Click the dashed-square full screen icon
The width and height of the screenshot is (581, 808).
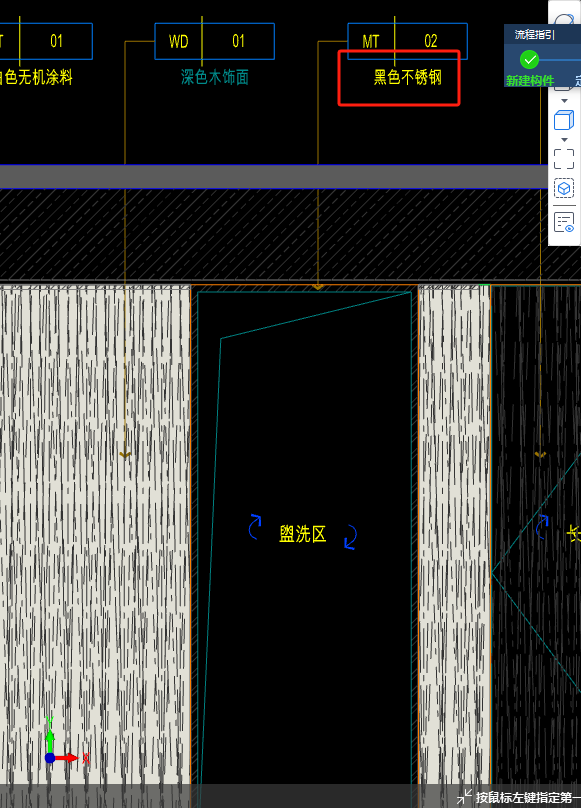tap(563, 159)
